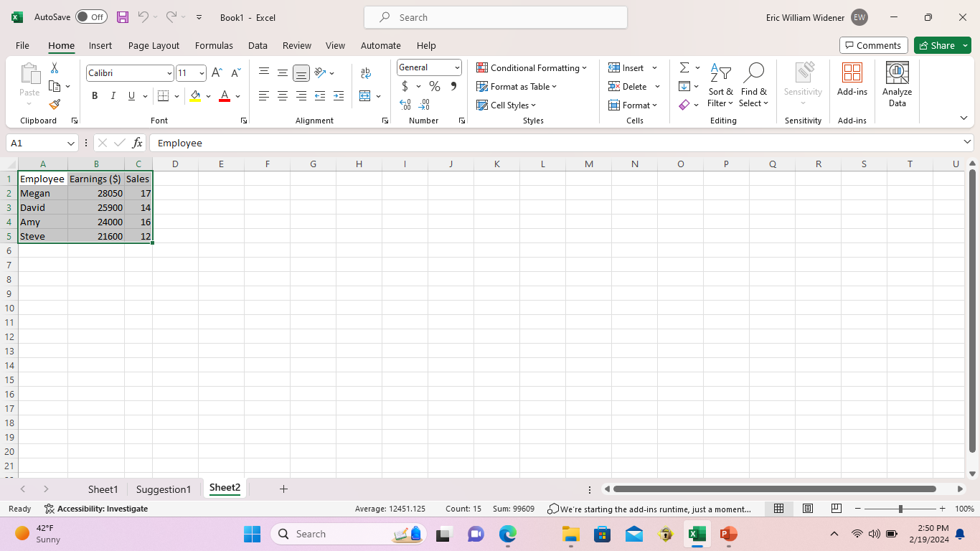Open the Add-ins icon

click(852, 79)
